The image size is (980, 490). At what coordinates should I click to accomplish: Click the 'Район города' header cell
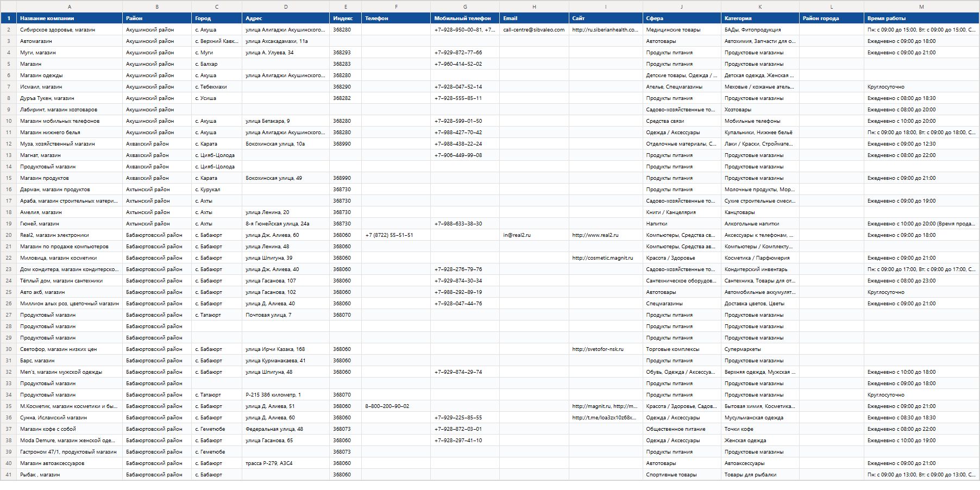point(832,18)
